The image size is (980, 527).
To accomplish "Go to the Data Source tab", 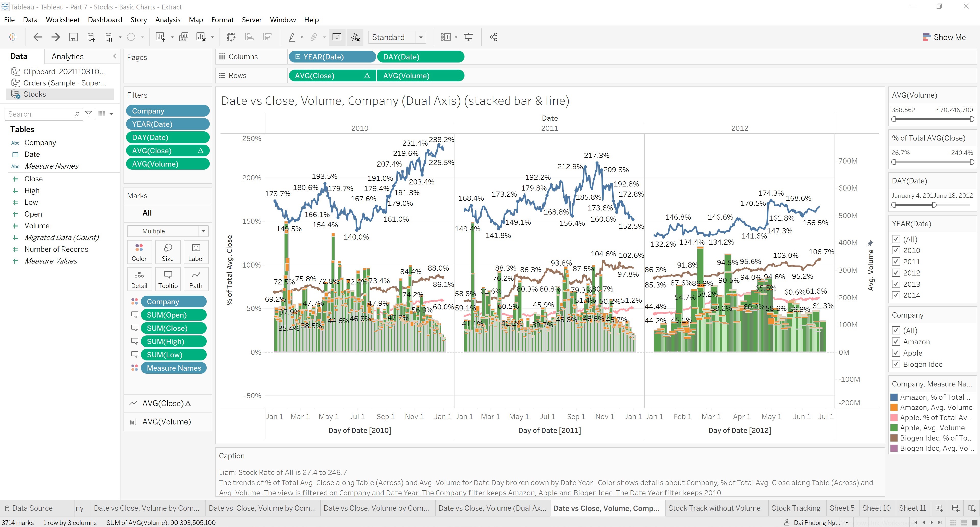I will coord(32,508).
